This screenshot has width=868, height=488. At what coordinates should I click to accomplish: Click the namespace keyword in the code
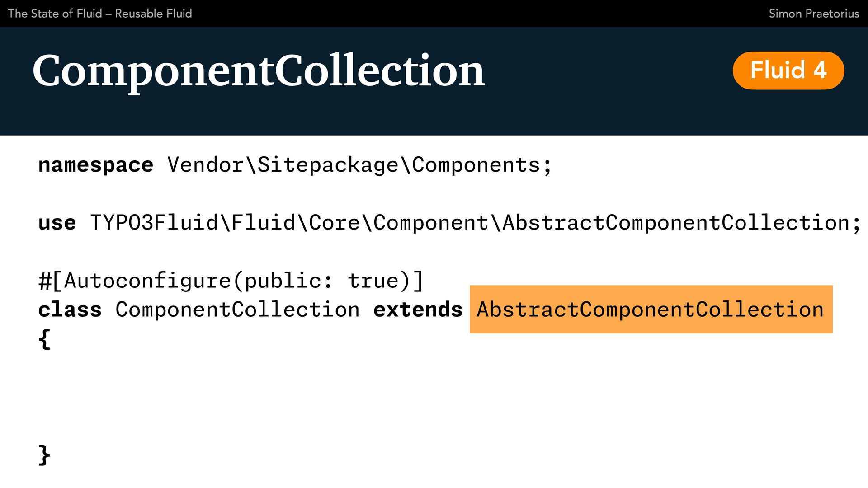tap(96, 165)
